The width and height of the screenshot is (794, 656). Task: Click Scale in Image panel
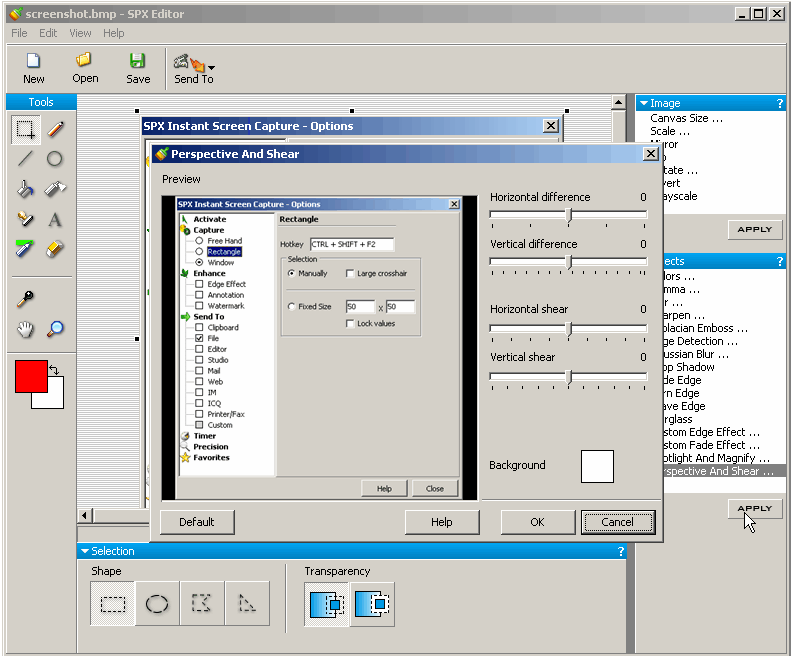(x=669, y=131)
